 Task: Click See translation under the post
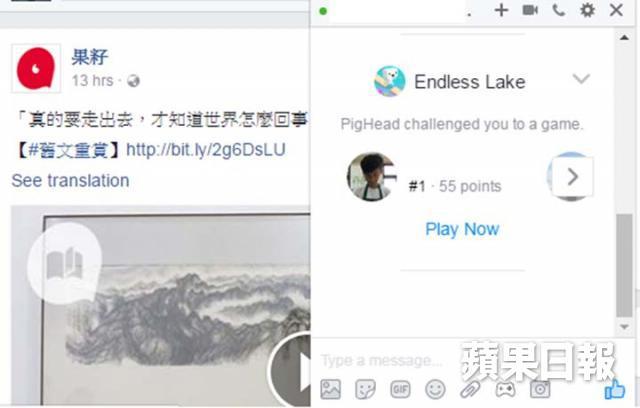tap(70, 181)
